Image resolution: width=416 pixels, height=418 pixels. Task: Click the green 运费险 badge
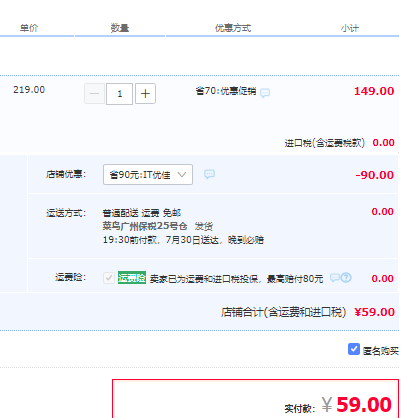click(132, 278)
